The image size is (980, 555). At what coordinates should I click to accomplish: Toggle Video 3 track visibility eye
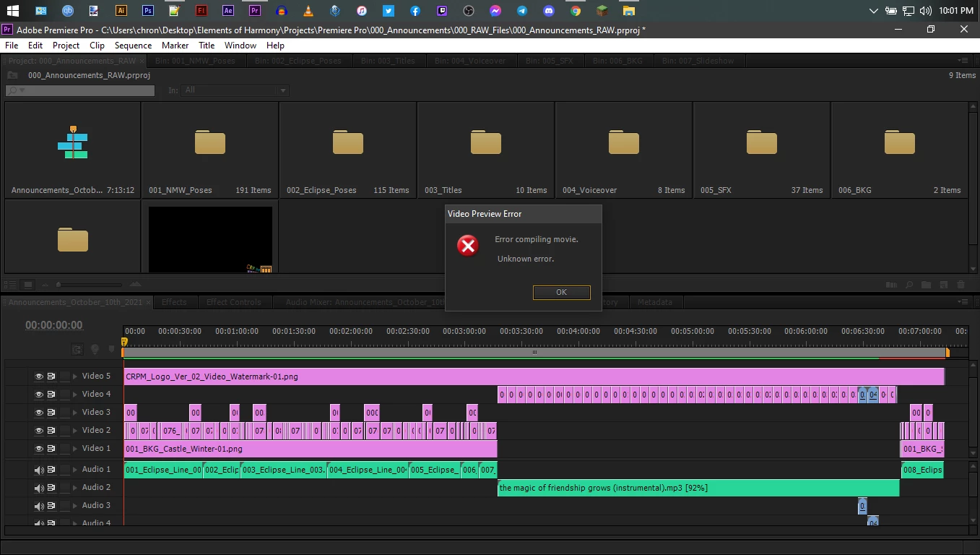[39, 413]
